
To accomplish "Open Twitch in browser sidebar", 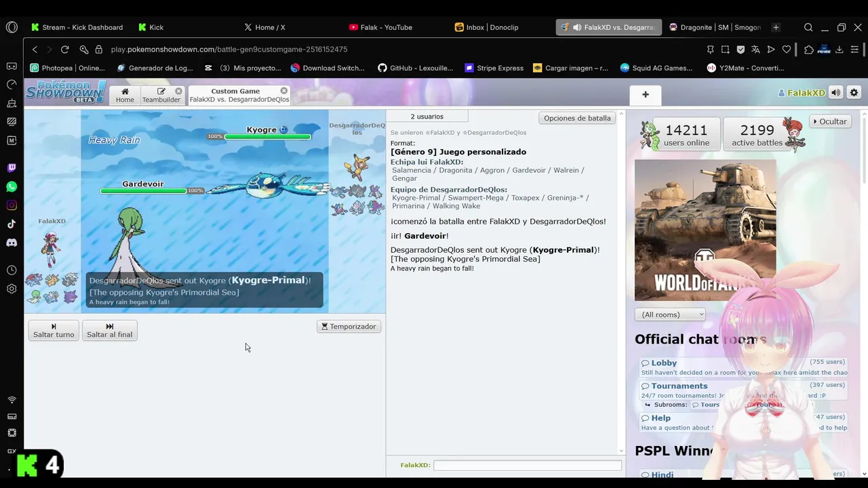I will coord(12,168).
